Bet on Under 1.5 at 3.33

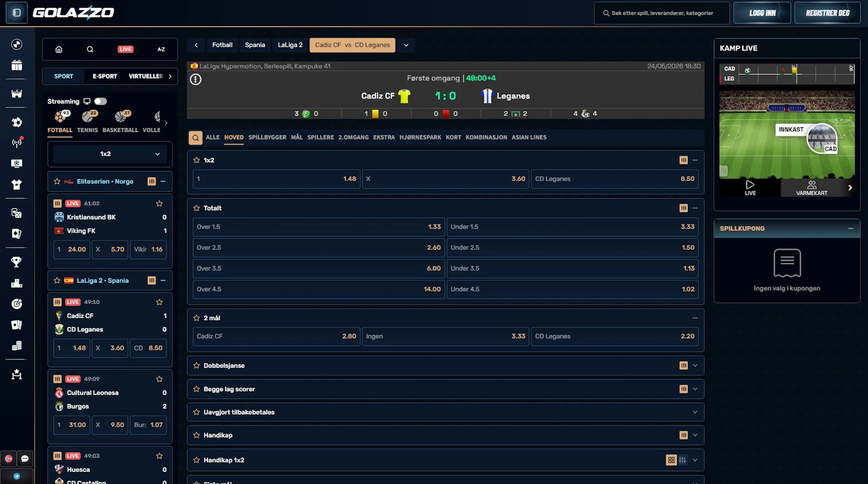[x=572, y=227]
